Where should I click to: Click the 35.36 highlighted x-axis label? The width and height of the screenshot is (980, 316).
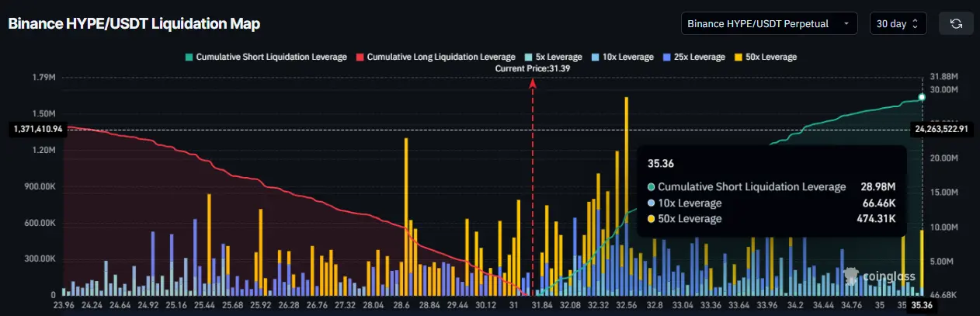pos(923,305)
